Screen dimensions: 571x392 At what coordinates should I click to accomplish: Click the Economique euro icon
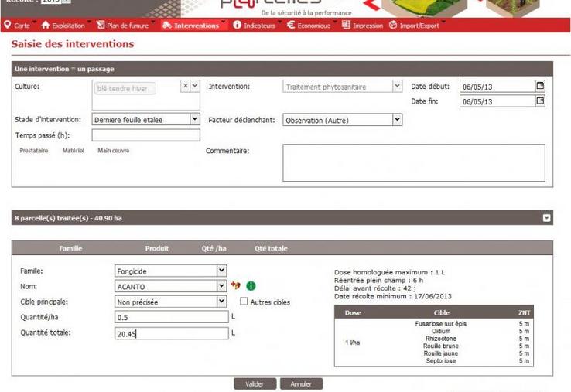pos(291,26)
